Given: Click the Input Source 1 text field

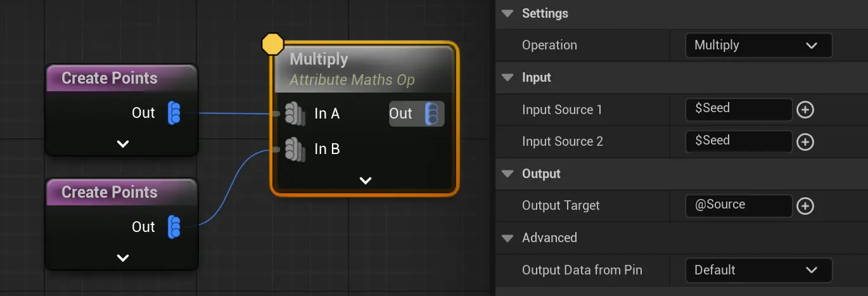Looking at the screenshot, I should tap(738, 109).
